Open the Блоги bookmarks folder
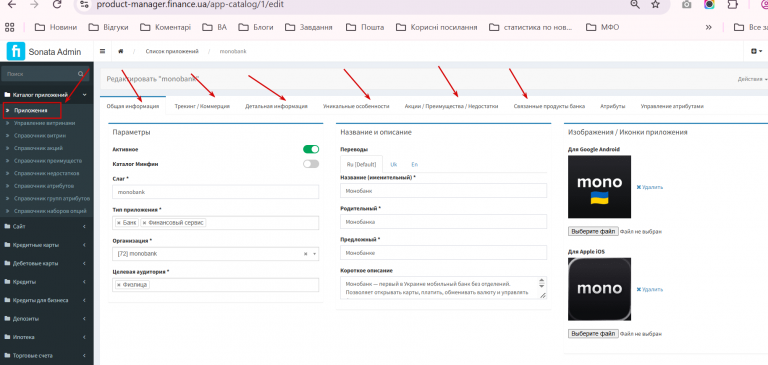This screenshot has height=365, width=768. [x=257, y=27]
